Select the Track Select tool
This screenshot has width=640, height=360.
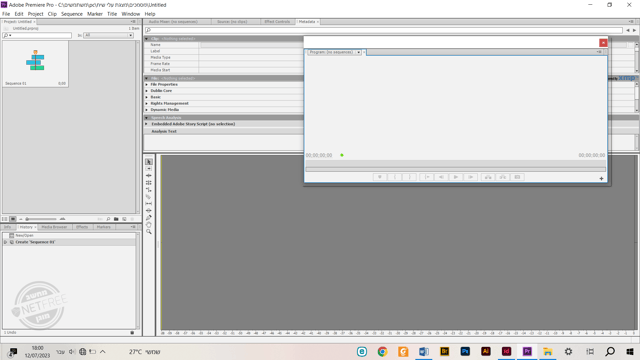[x=149, y=169]
